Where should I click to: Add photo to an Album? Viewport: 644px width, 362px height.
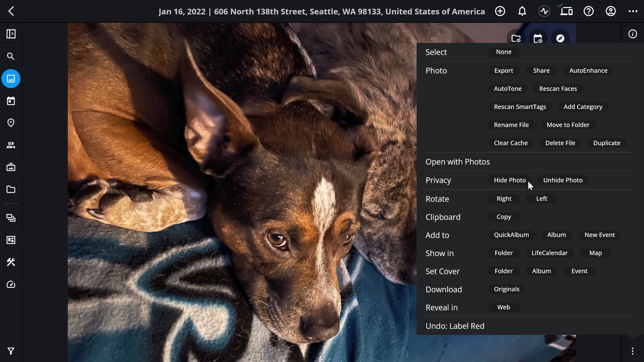(556, 235)
